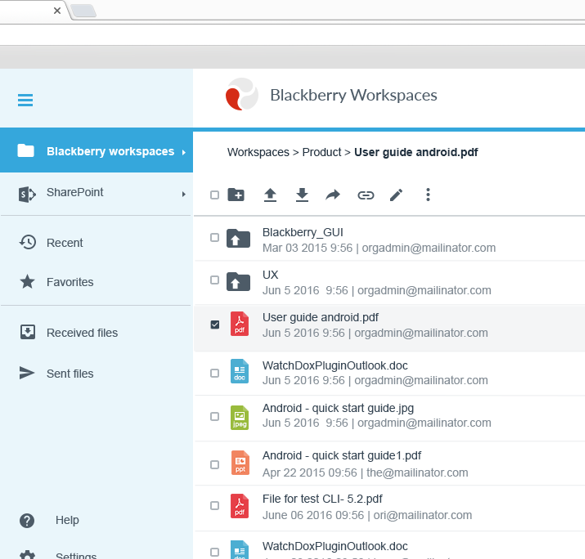Click the Sent files paper plane icon
This screenshot has width=585, height=559.
point(27,373)
